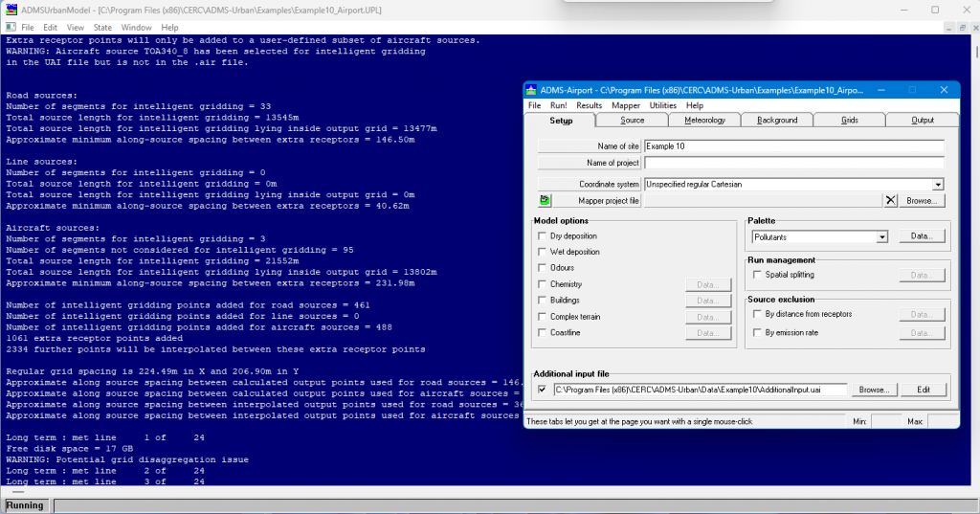Click the Additional input file path field
Screen dimensions: 980x514
[700, 390]
